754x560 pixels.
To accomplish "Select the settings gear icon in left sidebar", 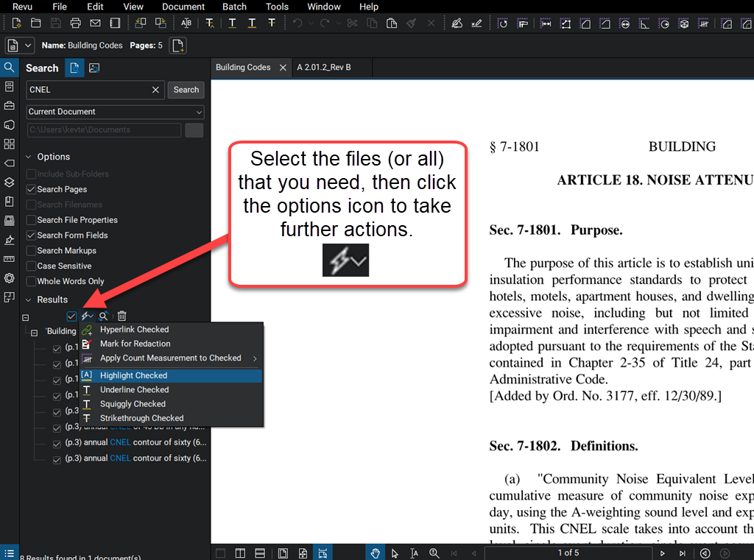I will (x=9, y=277).
